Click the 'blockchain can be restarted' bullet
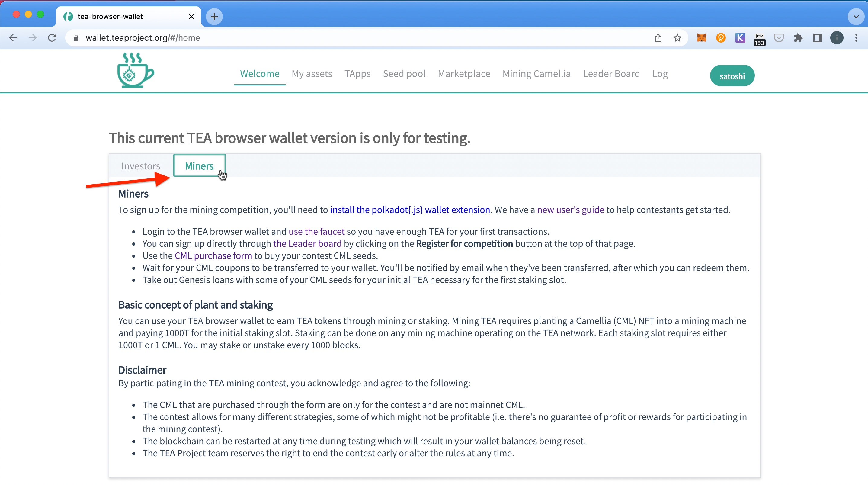The image size is (868, 485). click(364, 441)
